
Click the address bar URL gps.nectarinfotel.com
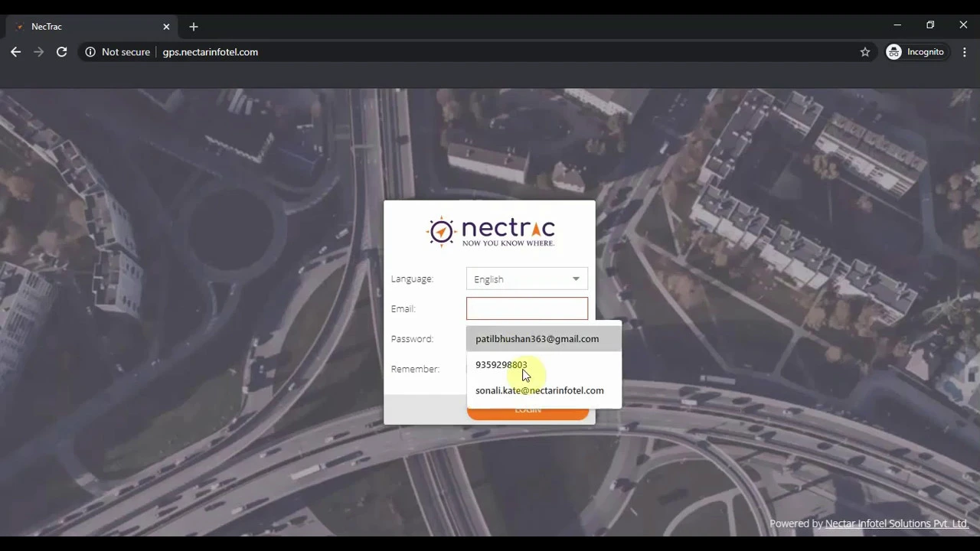210,52
